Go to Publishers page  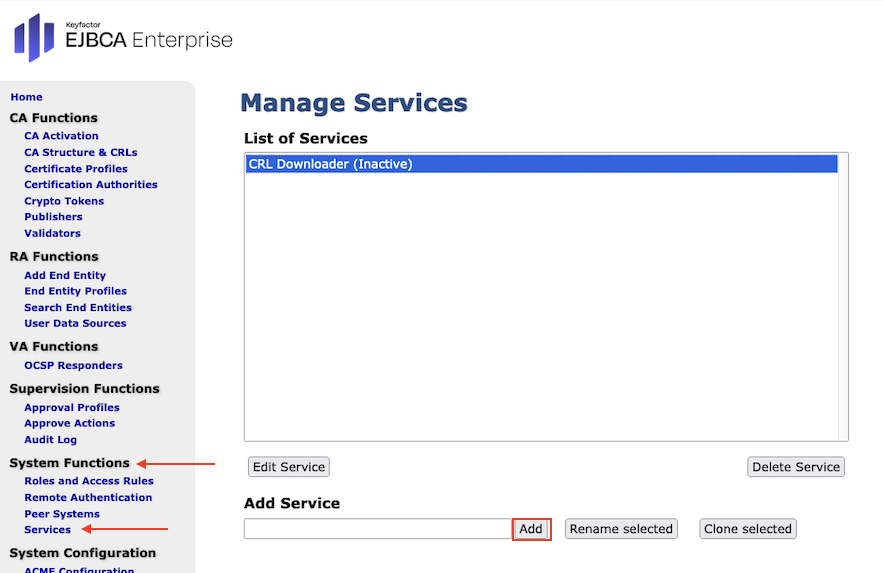tap(53, 217)
